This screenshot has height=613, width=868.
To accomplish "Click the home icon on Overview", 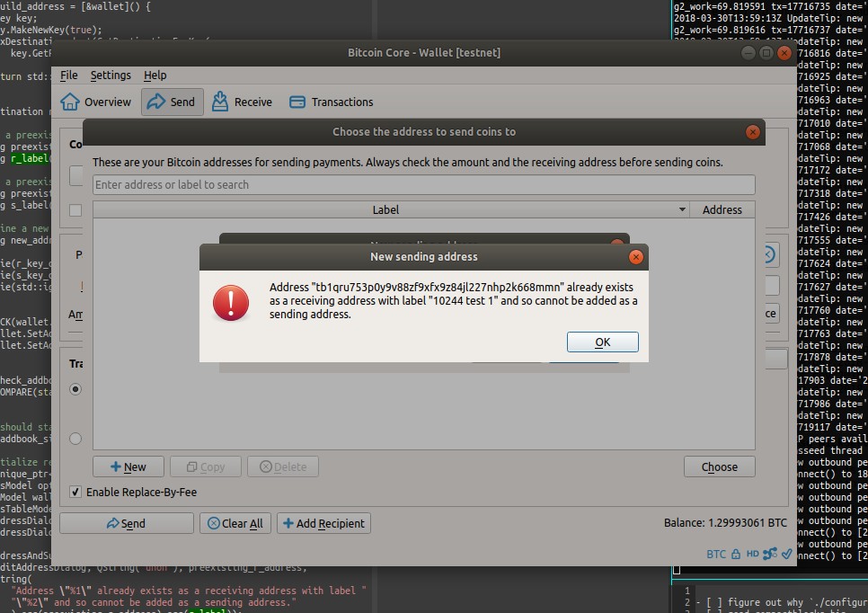I will (70, 102).
